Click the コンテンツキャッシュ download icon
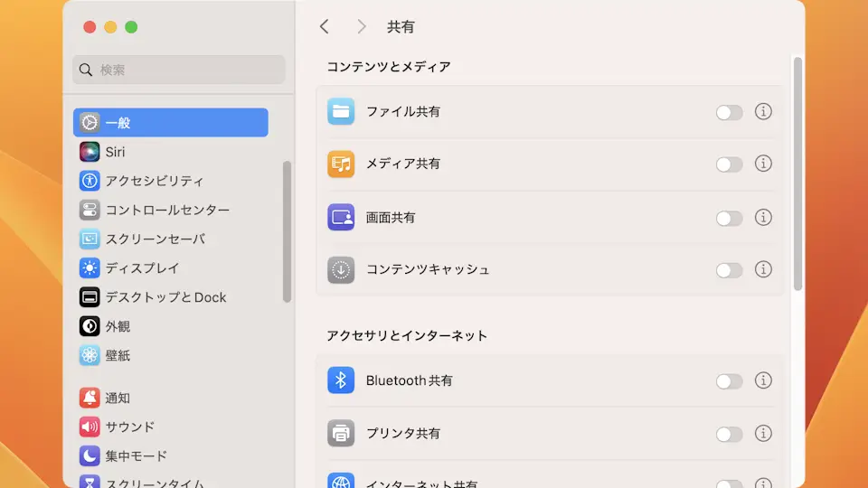Screen dimensions: 868x488 [x=341, y=269]
